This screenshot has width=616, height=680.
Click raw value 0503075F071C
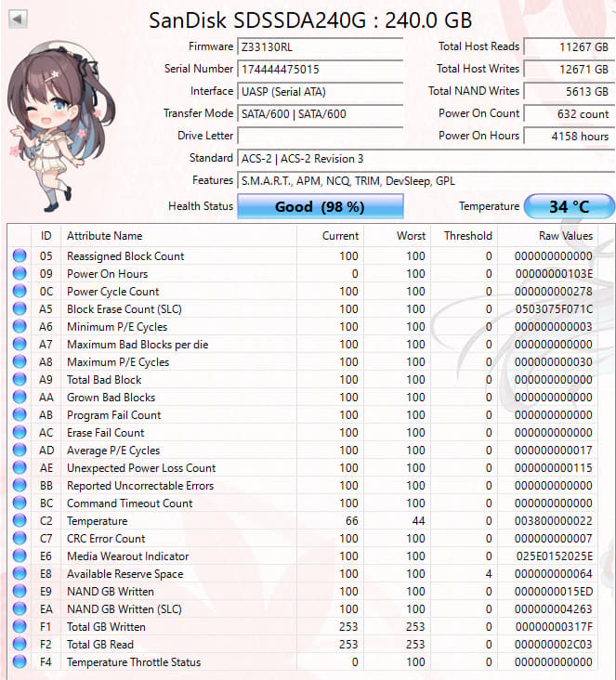(554, 309)
